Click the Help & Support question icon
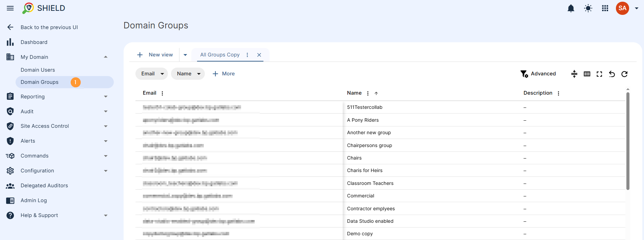This screenshot has width=644, height=240. [10, 215]
